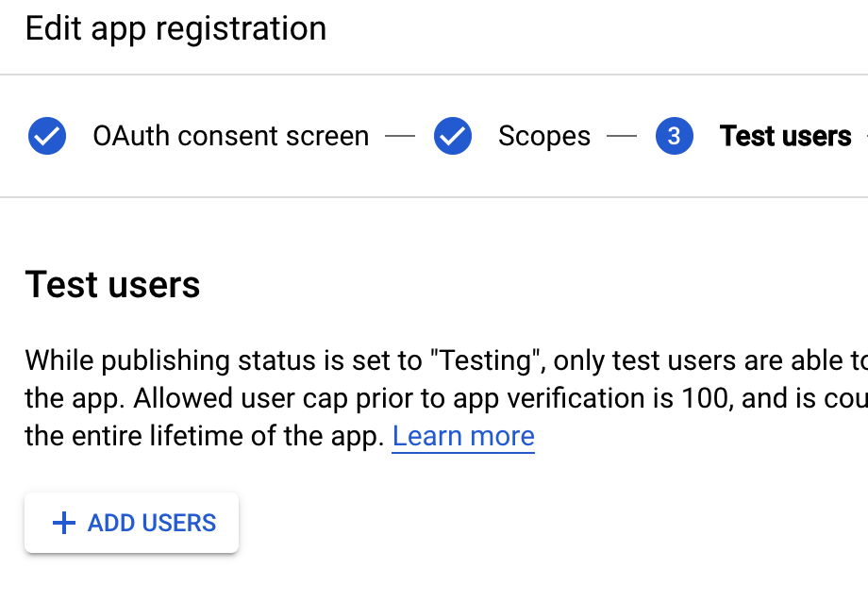Click the divider line below page title

434,75
